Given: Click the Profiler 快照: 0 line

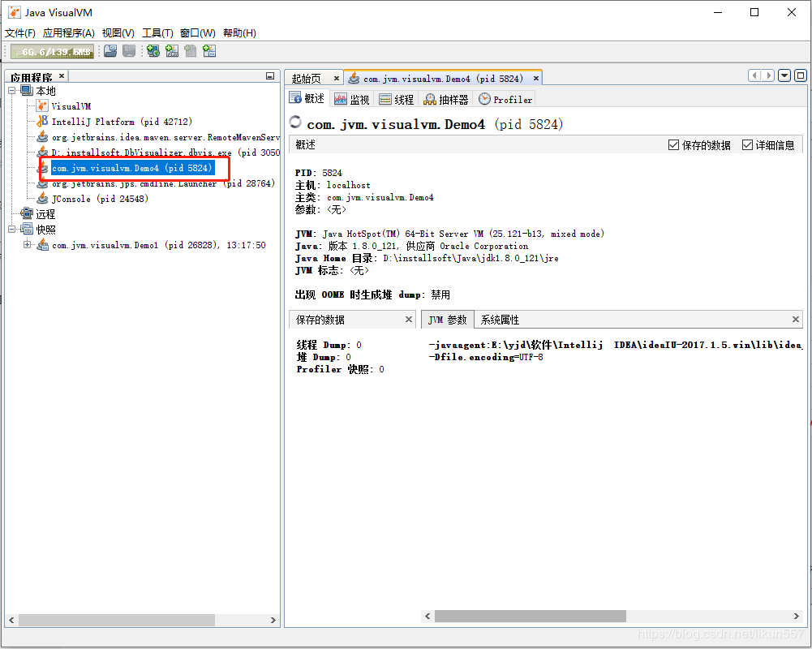Looking at the screenshot, I should (x=340, y=369).
